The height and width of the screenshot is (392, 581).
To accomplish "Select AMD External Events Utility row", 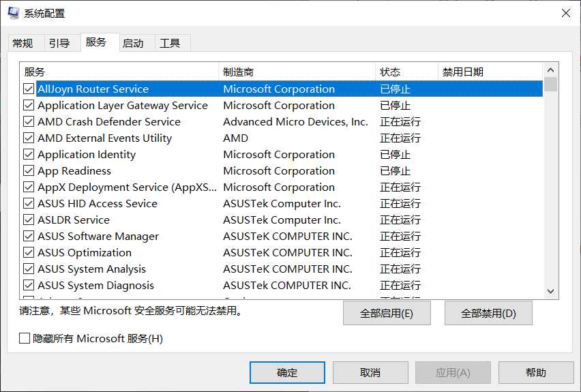I will point(282,138).
